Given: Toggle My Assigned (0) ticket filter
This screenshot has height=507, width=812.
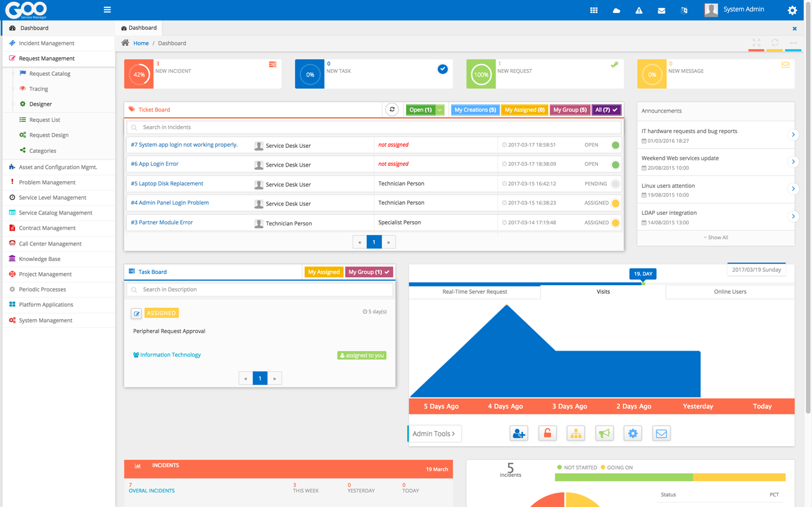Looking at the screenshot, I should 524,110.
